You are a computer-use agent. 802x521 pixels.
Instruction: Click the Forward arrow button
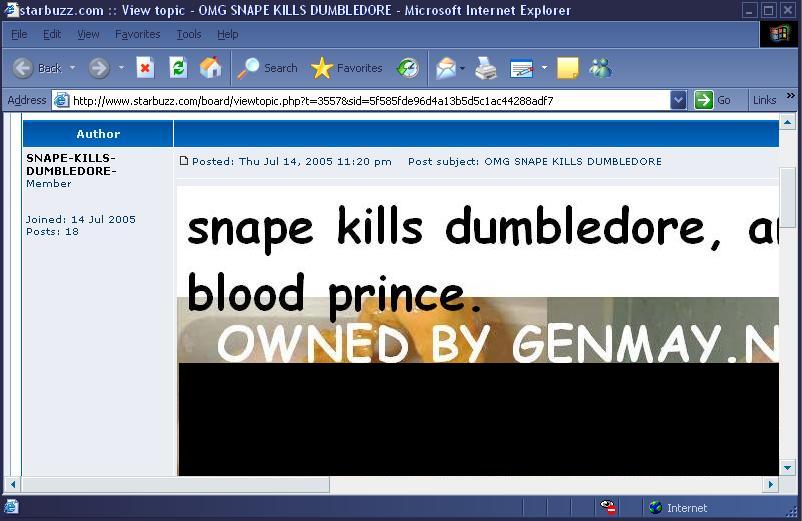99,68
